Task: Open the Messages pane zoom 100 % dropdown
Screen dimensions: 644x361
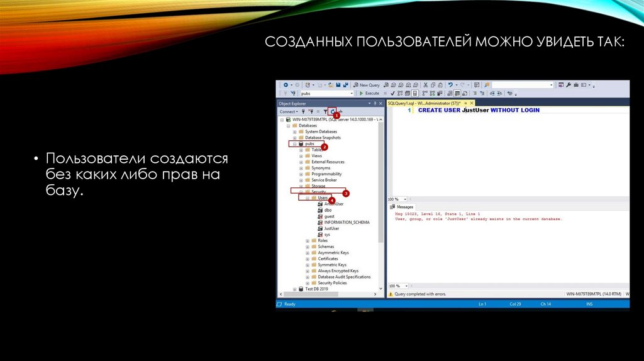Action: tap(406, 286)
